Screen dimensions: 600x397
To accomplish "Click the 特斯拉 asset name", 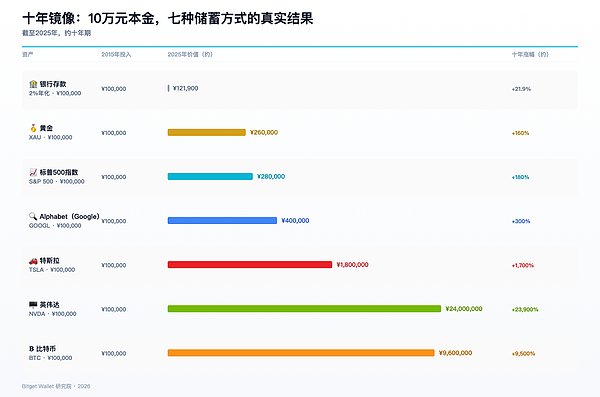I will tap(49, 261).
